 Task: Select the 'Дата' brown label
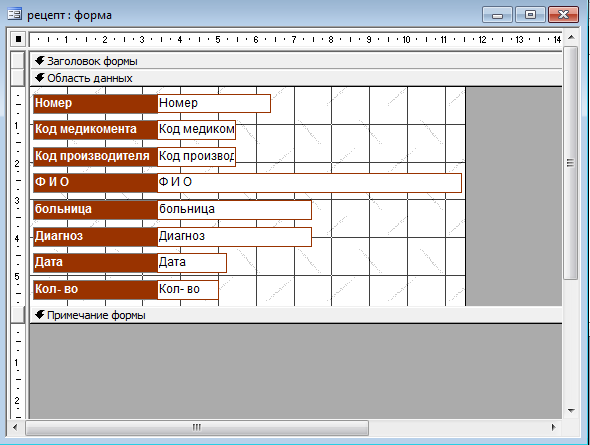pos(95,263)
